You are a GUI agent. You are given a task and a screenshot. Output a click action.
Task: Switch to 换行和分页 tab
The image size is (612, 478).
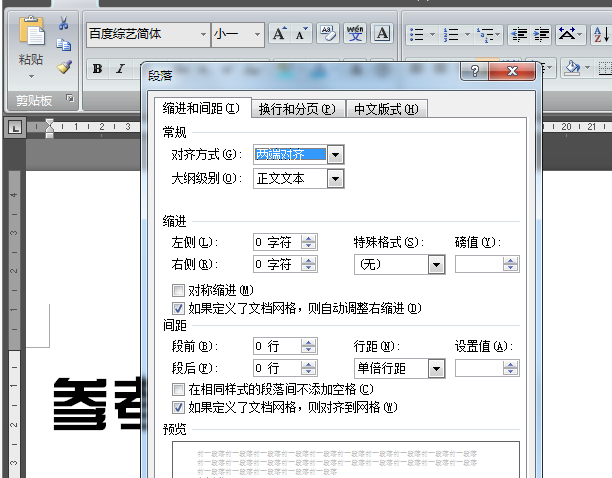point(297,109)
